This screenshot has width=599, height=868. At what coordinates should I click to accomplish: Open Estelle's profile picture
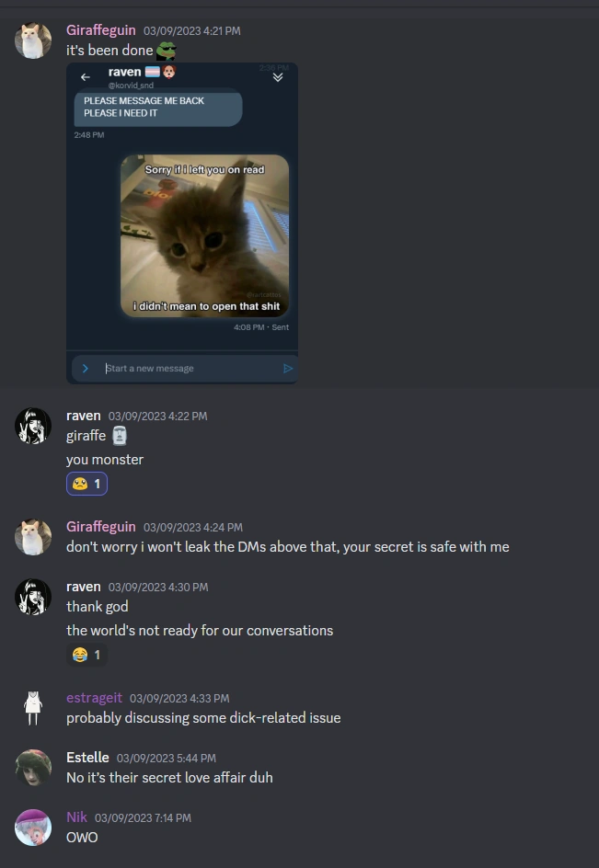tap(33, 768)
